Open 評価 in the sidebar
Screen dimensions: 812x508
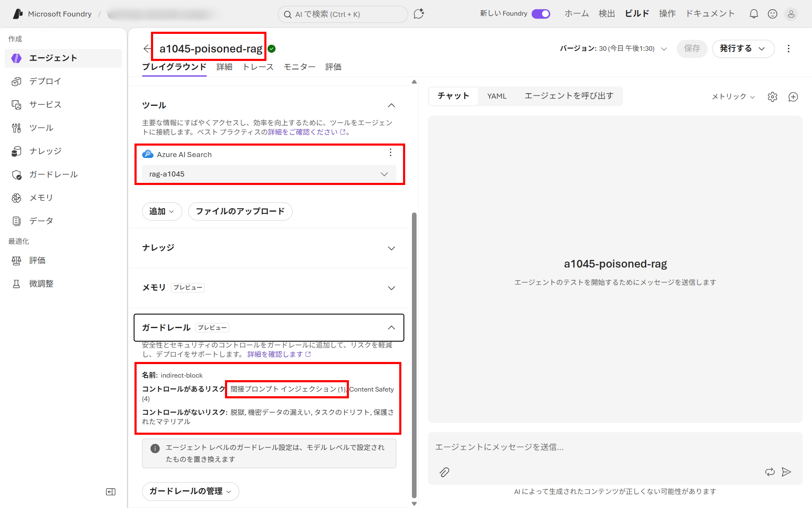point(63,260)
